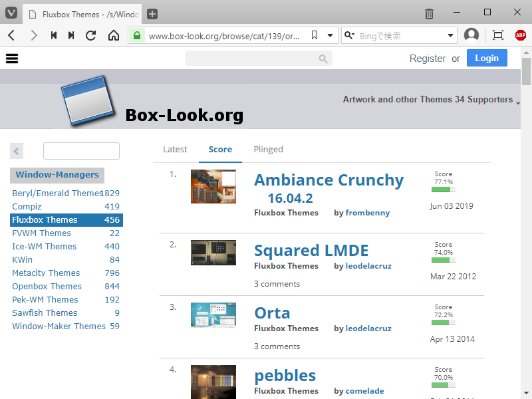Focus the site search field
Screen dimensions: 532x399
(258, 59)
